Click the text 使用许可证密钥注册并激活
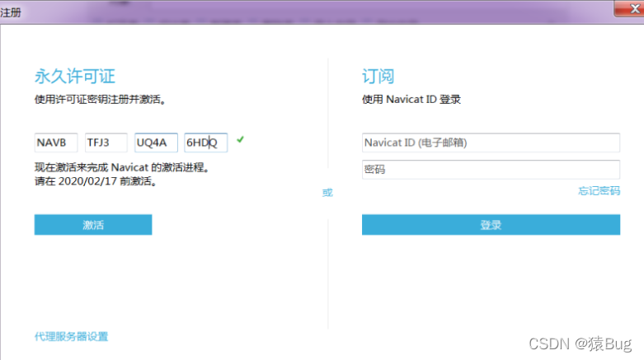 [x=100, y=100]
